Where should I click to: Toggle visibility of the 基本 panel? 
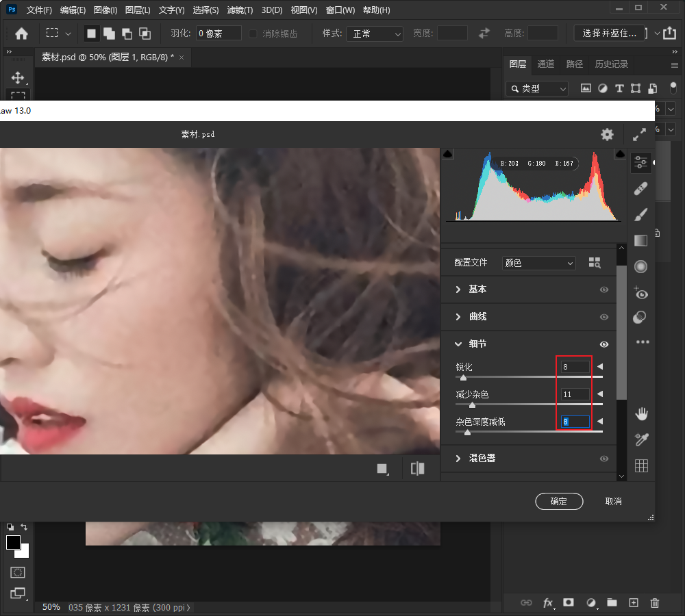click(604, 290)
